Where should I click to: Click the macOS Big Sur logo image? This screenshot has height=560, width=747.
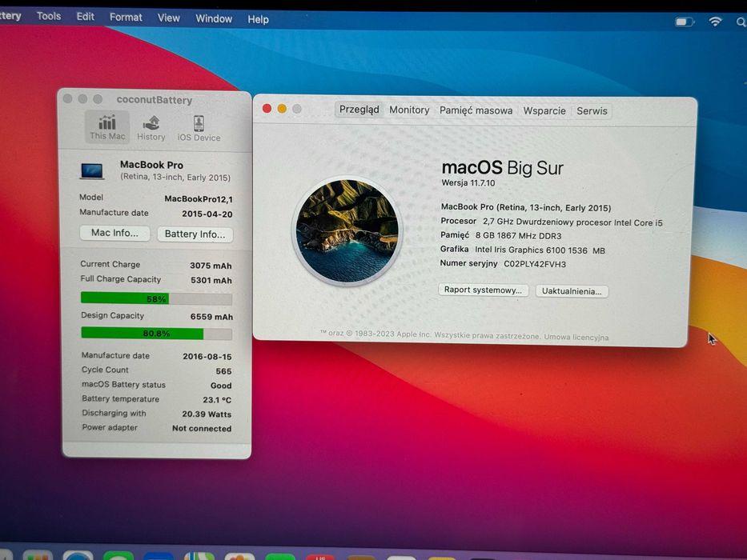click(x=347, y=230)
